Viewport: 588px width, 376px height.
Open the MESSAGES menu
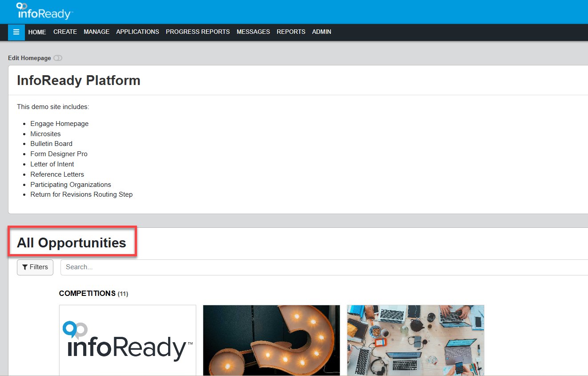coord(253,32)
